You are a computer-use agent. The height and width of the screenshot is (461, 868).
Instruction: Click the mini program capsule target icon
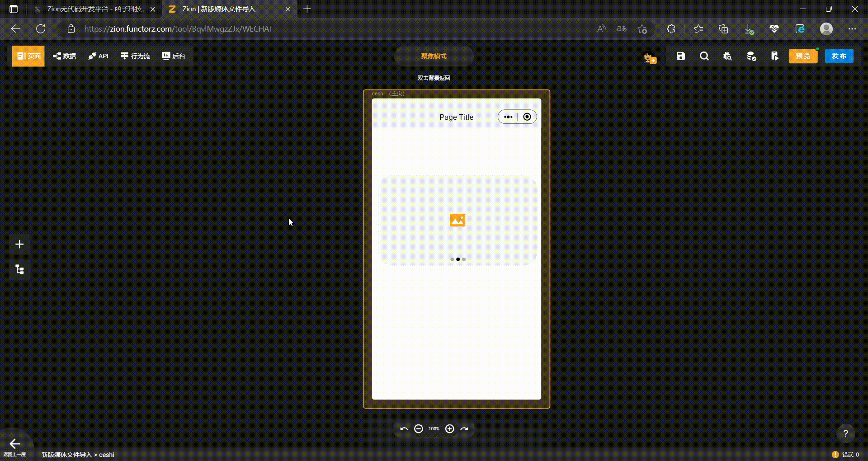tap(527, 117)
